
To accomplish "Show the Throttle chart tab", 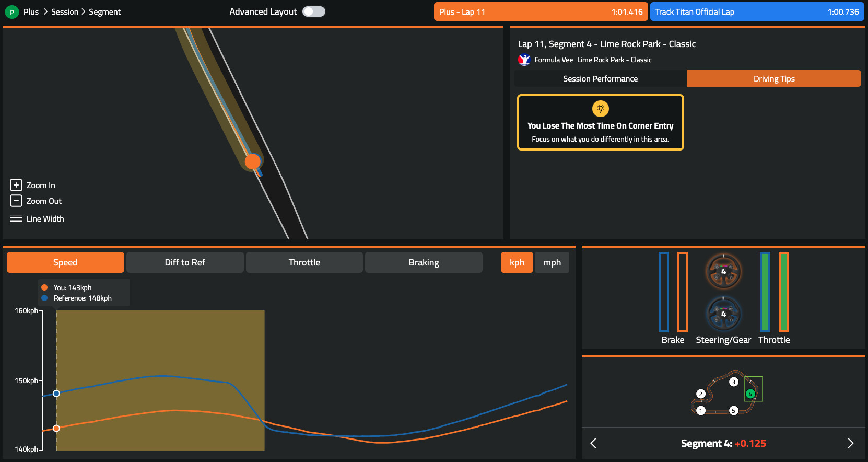I will [x=304, y=262].
